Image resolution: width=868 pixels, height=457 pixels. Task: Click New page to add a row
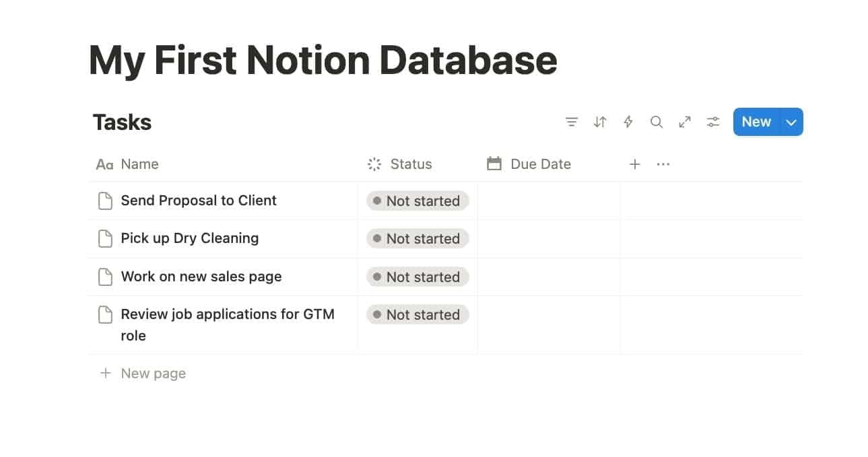click(153, 373)
